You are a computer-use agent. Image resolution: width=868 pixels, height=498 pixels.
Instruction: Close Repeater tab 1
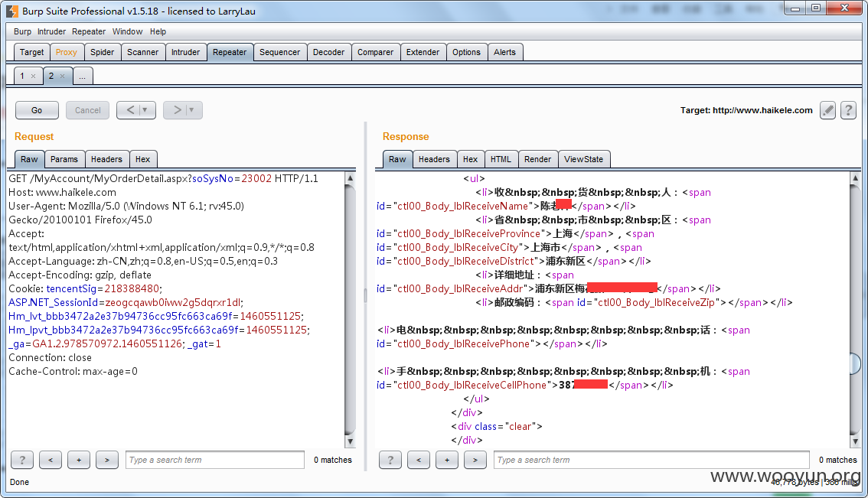tap(33, 76)
